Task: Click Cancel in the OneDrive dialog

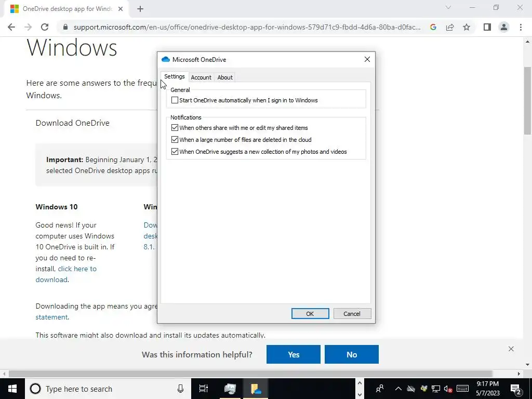Action: coord(352,313)
